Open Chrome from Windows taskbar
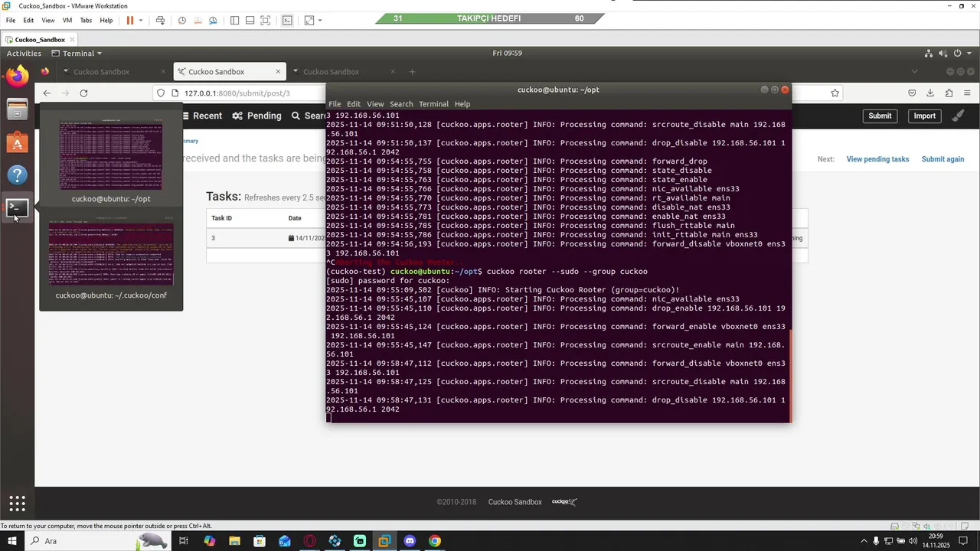Viewport: 980px width, 551px height. [435, 541]
